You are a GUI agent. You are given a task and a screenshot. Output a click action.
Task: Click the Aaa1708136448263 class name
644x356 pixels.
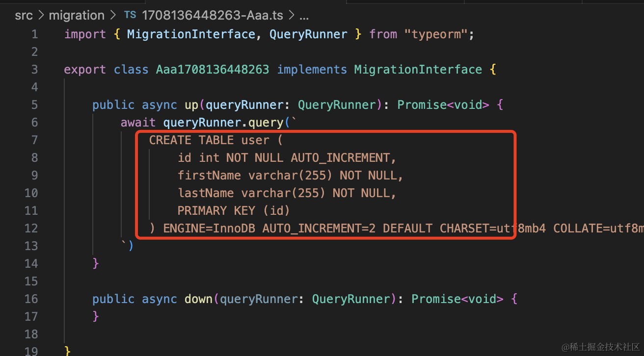click(x=213, y=70)
